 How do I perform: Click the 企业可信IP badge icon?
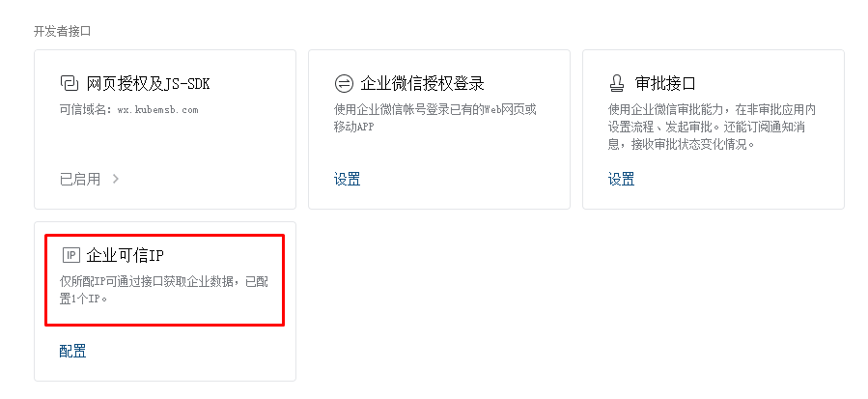point(70,255)
